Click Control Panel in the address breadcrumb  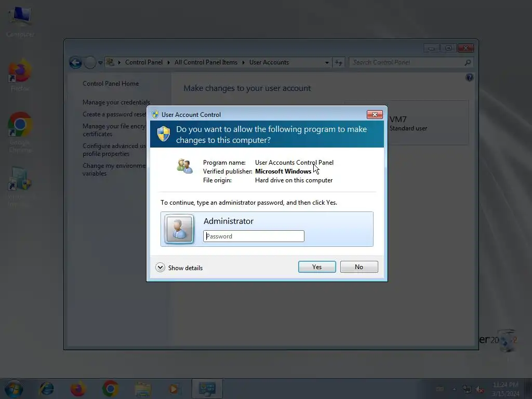(144, 62)
